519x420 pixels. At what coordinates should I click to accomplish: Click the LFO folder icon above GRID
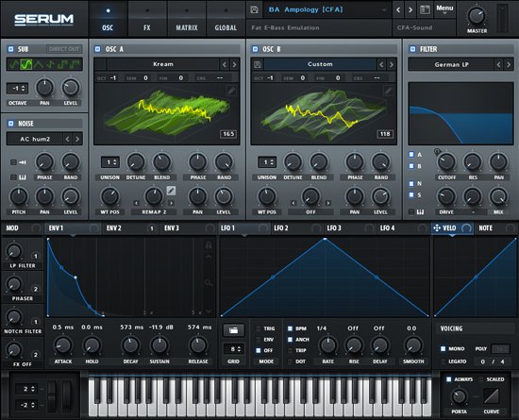233,330
